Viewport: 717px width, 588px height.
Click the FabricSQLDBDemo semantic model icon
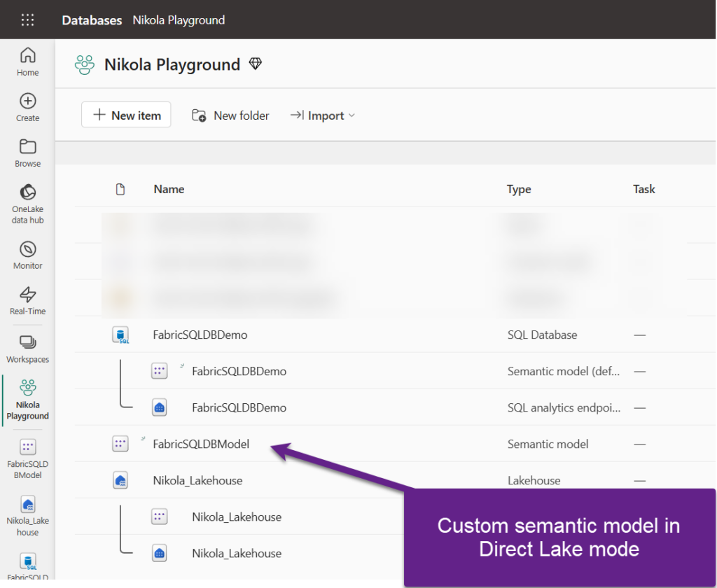pyautogui.click(x=159, y=371)
